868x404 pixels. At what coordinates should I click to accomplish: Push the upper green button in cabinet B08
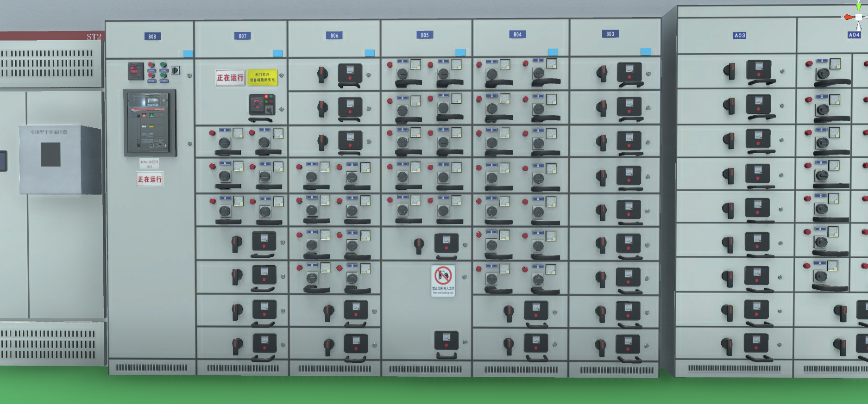164,65
